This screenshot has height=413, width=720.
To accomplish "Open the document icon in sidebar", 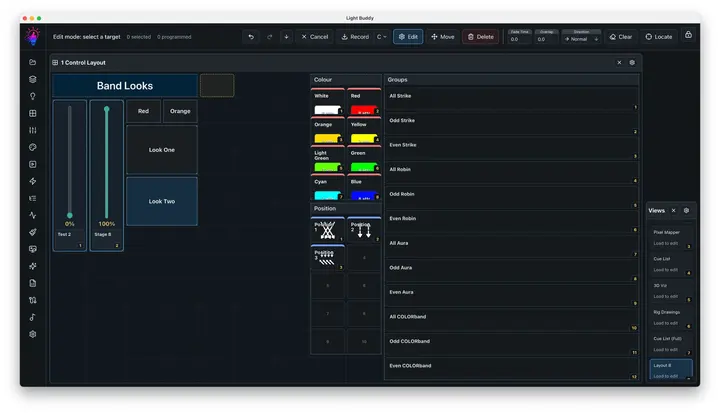I will 33,283.
